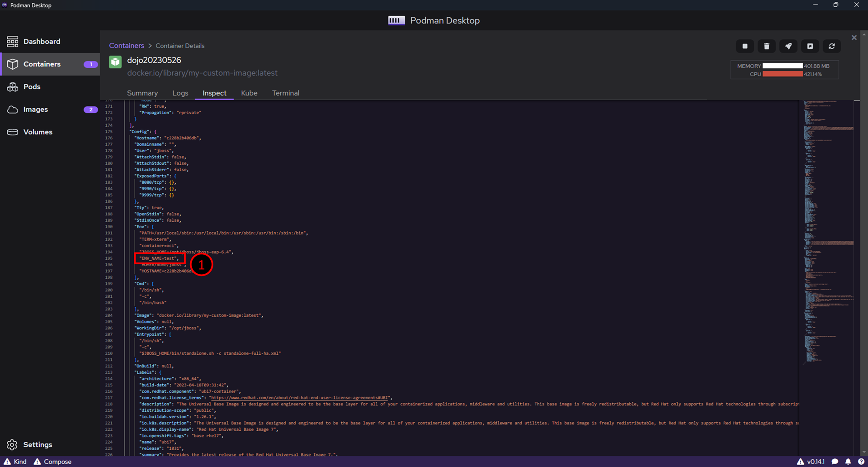The width and height of the screenshot is (868, 467).
Task: Click the v0.14.1 version indicator
Action: tap(811, 462)
